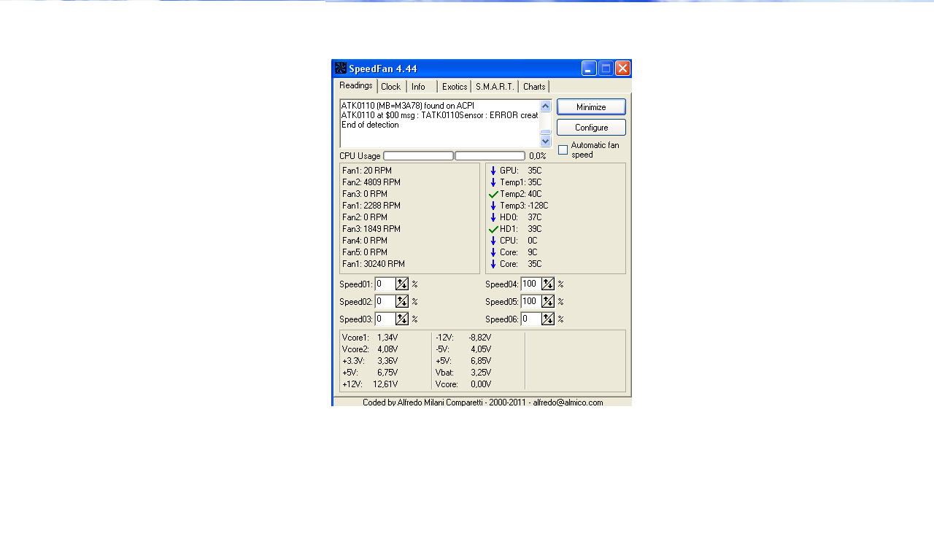Screen dimensions: 934x560
Task: Select the 'Fan2: 4809 RPM' reading
Action: coord(371,182)
